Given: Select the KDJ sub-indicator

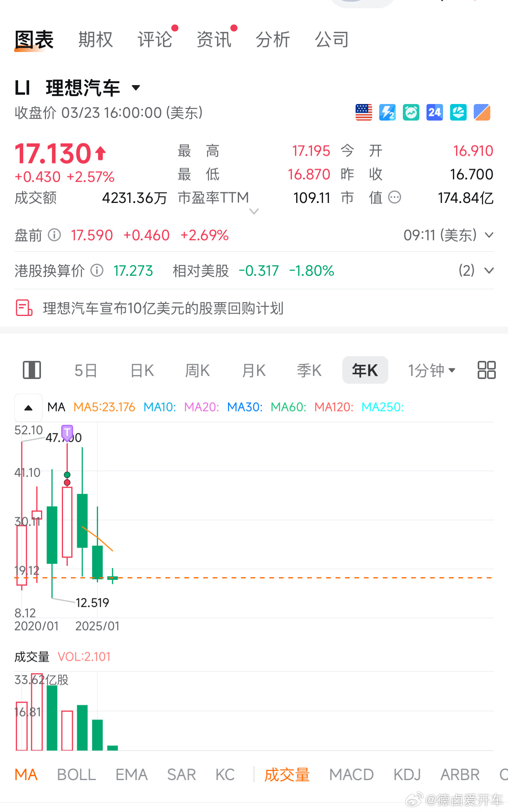Looking at the screenshot, I should (x=407, y=775).
